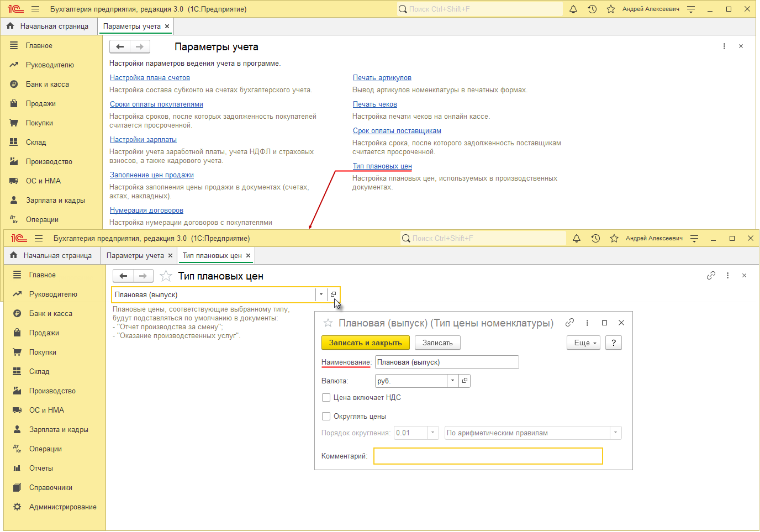
Task: Open Печать чеков link
Action: coord(375,104)
